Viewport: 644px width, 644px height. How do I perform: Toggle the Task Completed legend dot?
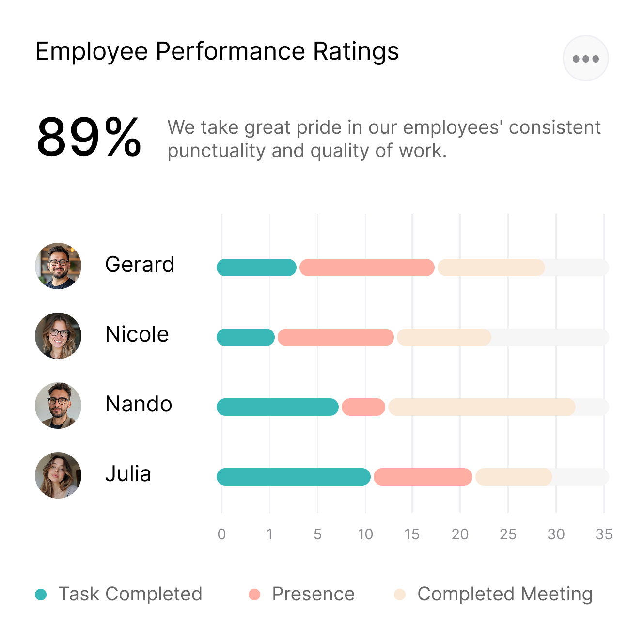[x=41, y=594]
